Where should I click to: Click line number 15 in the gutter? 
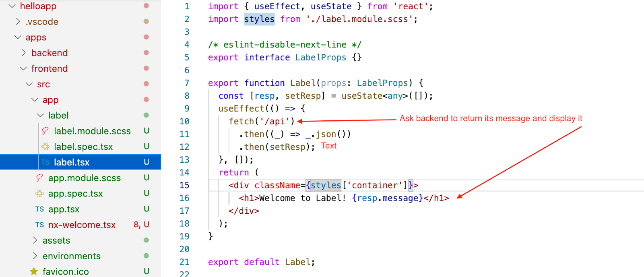tap(184, 185)
